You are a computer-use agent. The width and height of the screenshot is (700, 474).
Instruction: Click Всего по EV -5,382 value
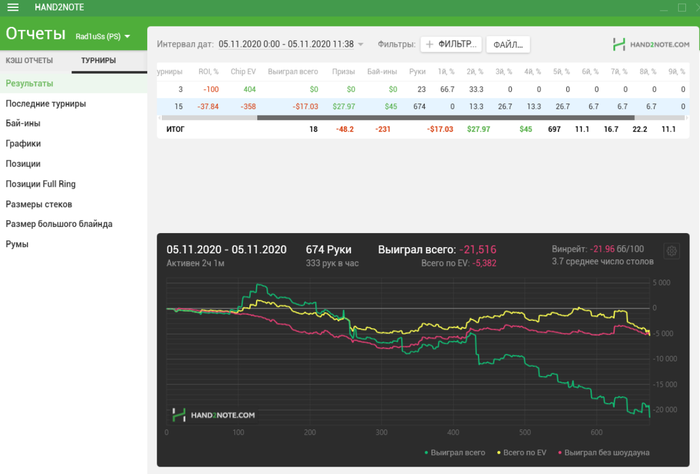point(458,263)
